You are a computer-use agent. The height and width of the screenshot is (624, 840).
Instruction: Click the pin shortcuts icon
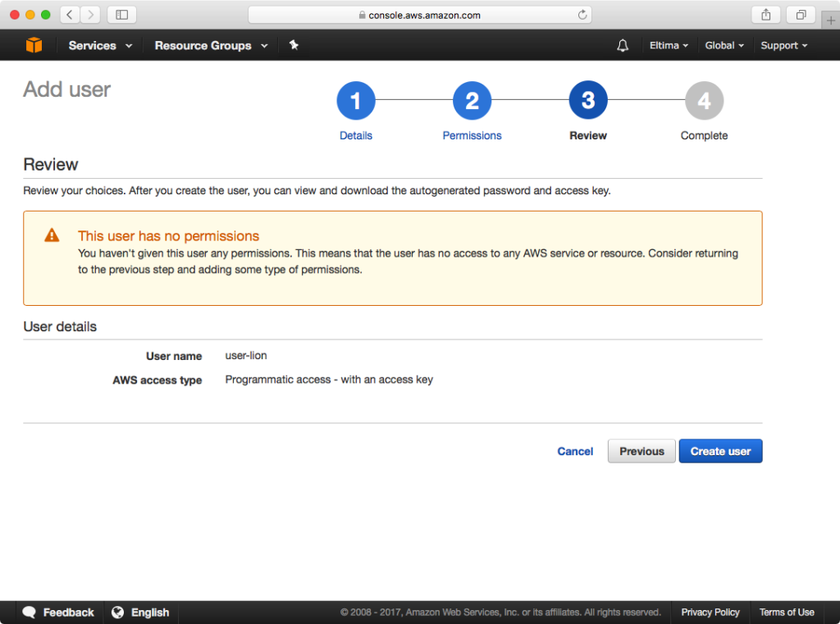(x=294, y=45)
